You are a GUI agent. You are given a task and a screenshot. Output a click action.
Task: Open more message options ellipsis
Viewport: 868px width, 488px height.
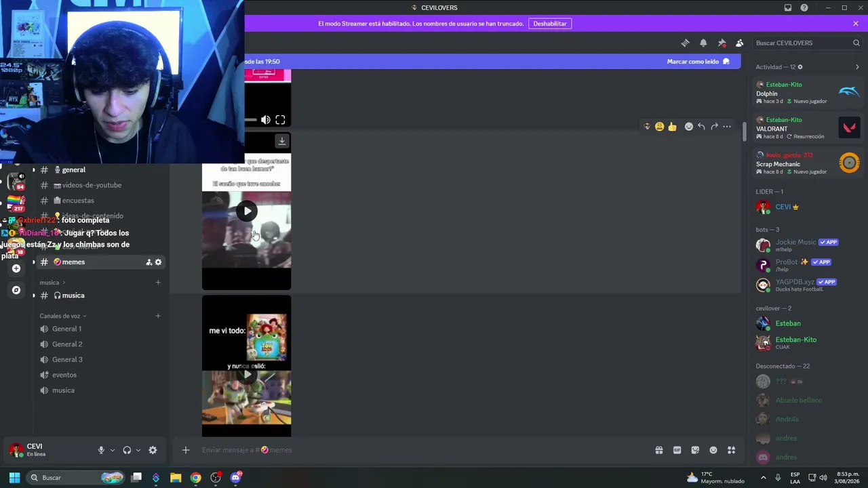[727, 127]
